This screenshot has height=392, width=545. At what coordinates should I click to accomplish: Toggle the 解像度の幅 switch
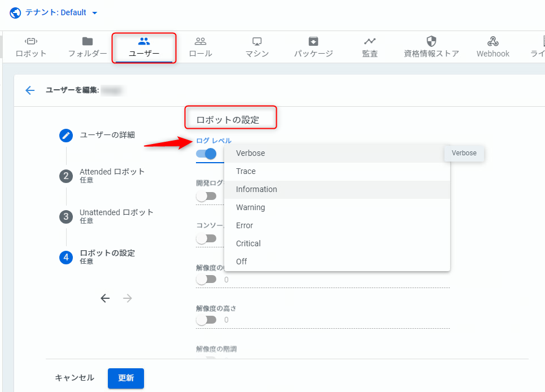coord(206,280)
